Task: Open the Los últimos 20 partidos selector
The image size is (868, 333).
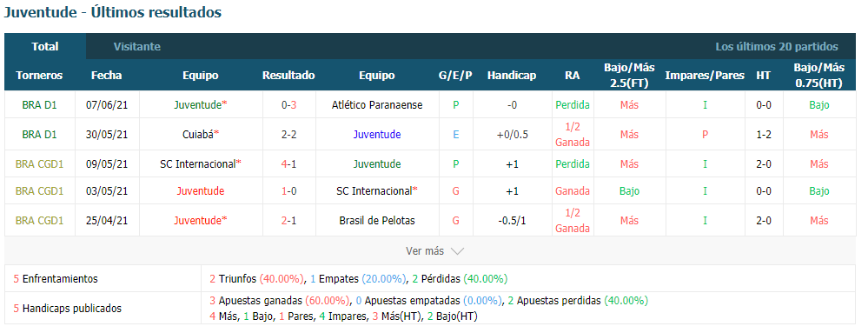Action: (776, 47)
